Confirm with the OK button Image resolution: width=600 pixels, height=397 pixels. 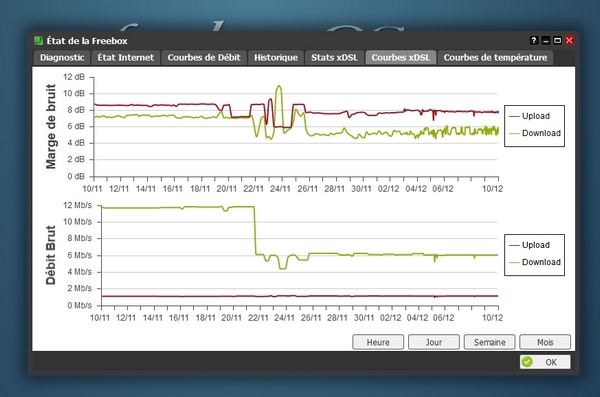[545, 362]
